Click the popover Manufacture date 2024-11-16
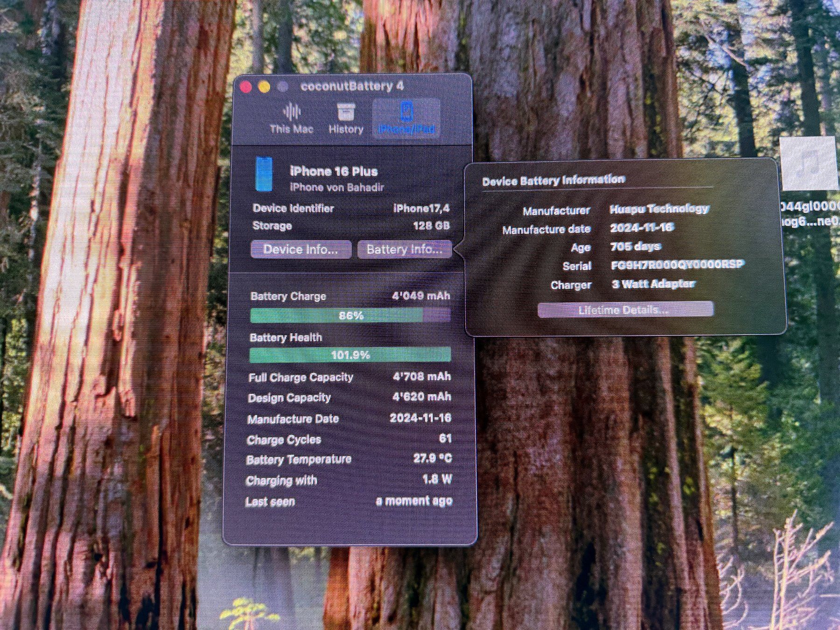 tap(642, 228)
